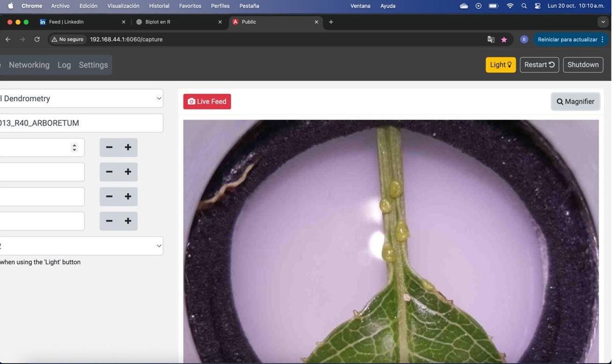Viewport: 613px width, 364px height.
Task: Click the minus button in the third row
Action: pos(109,196)
